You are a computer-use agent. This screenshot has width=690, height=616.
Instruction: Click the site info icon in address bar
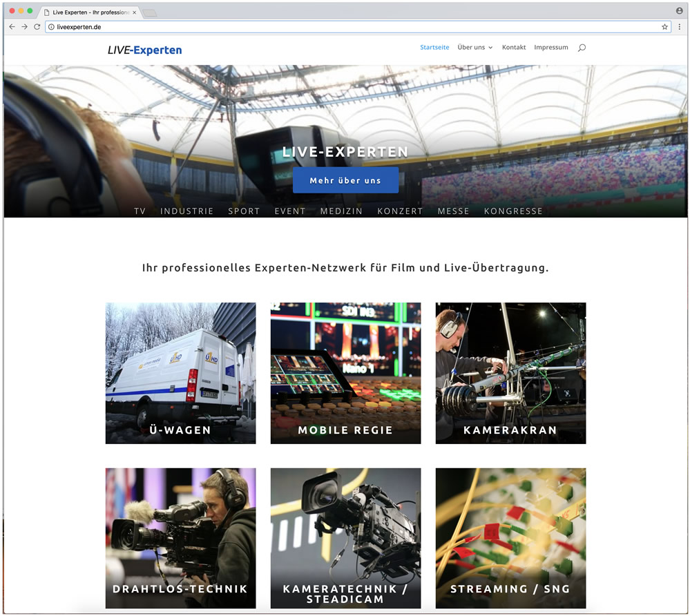click(51, 27)
